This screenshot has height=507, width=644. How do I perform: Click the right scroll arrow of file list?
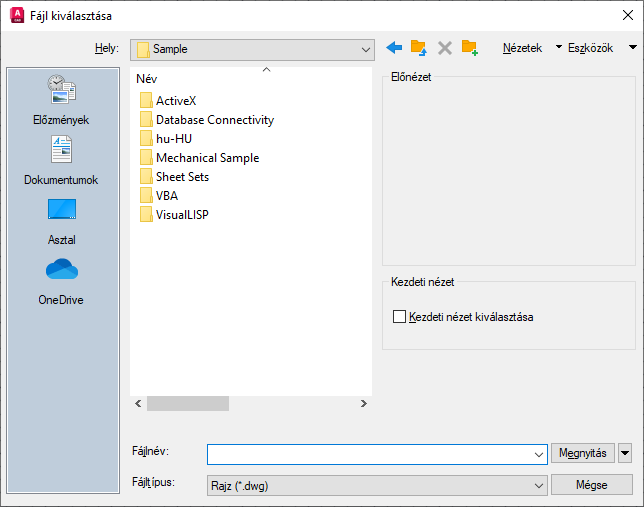(363, 403)
